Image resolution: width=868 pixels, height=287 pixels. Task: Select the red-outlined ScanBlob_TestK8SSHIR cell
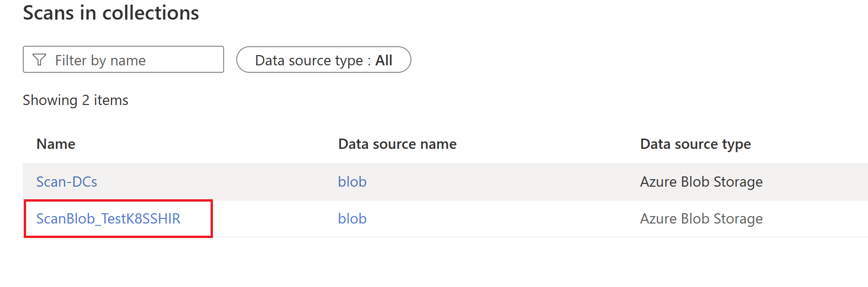(x=118, y=219)
